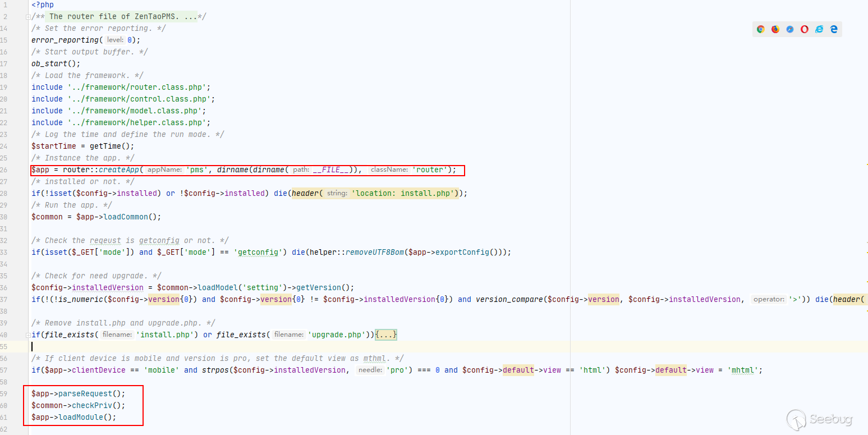Viewport: 868px width, 435px height.
Task: Click the 'className:' parameter hint
Action: 389,170
